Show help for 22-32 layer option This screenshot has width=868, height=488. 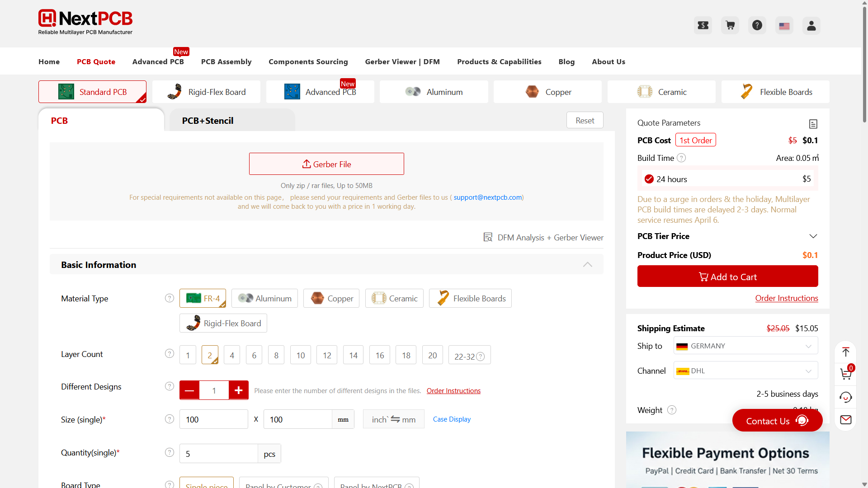coord(481,357)
